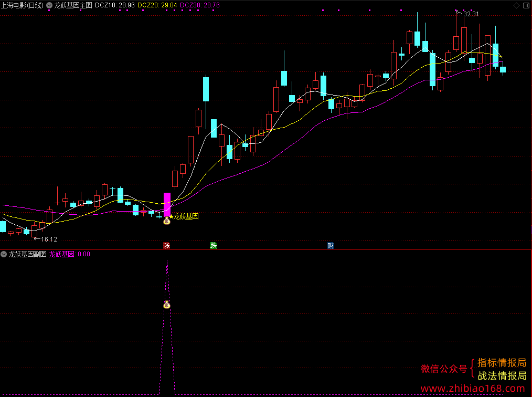Click the 16.12 low price label
This screenshot has height=397, width=532.
49,239
